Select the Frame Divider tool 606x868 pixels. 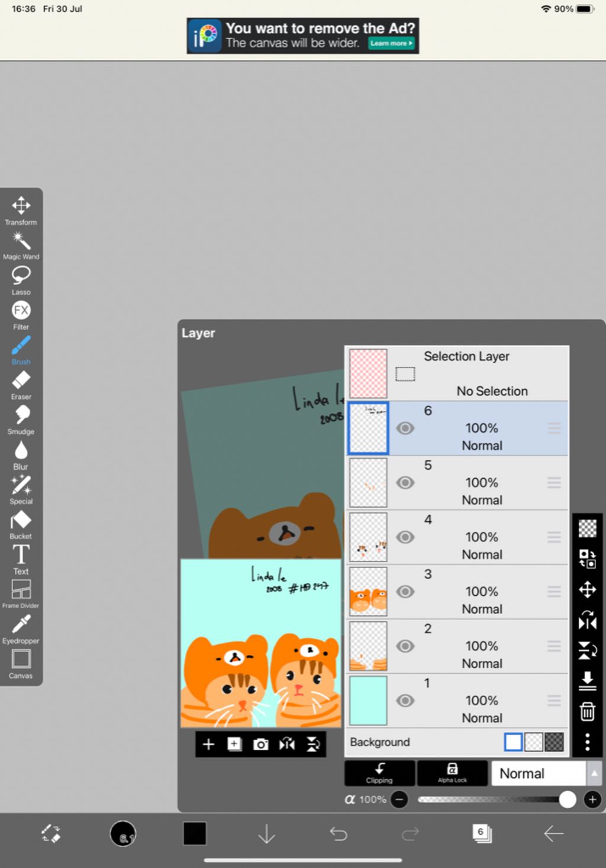click(21, 593)
